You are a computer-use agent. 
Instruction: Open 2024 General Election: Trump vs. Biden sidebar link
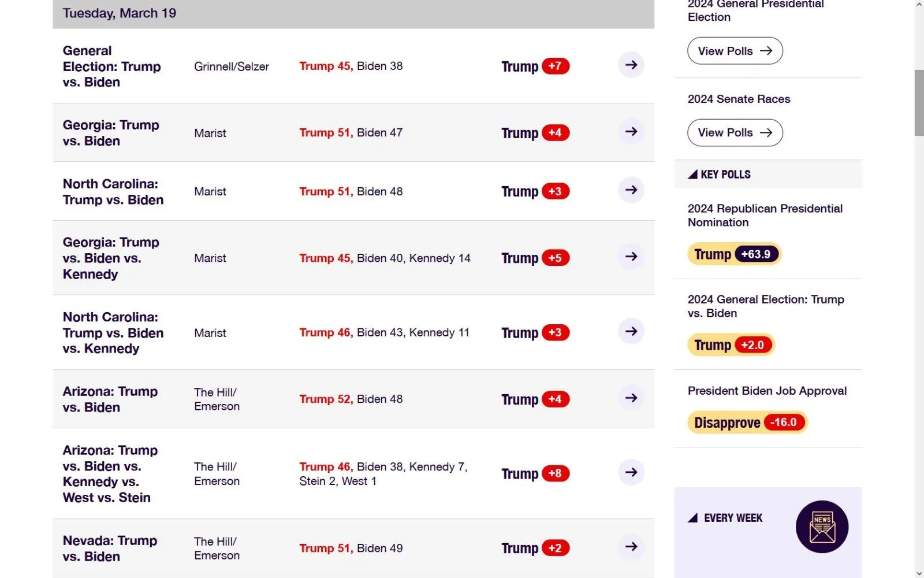[x=765, y=306]
